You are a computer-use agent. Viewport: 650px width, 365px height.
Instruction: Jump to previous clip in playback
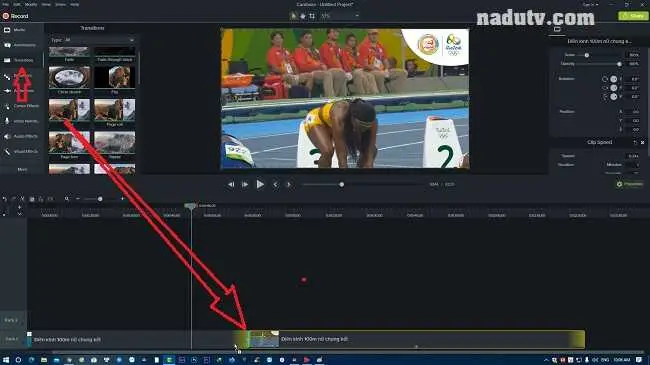pos(231,185)
